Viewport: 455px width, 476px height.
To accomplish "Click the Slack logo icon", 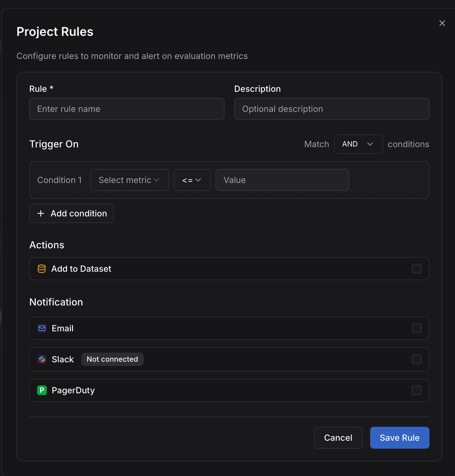I will (42, 359).
